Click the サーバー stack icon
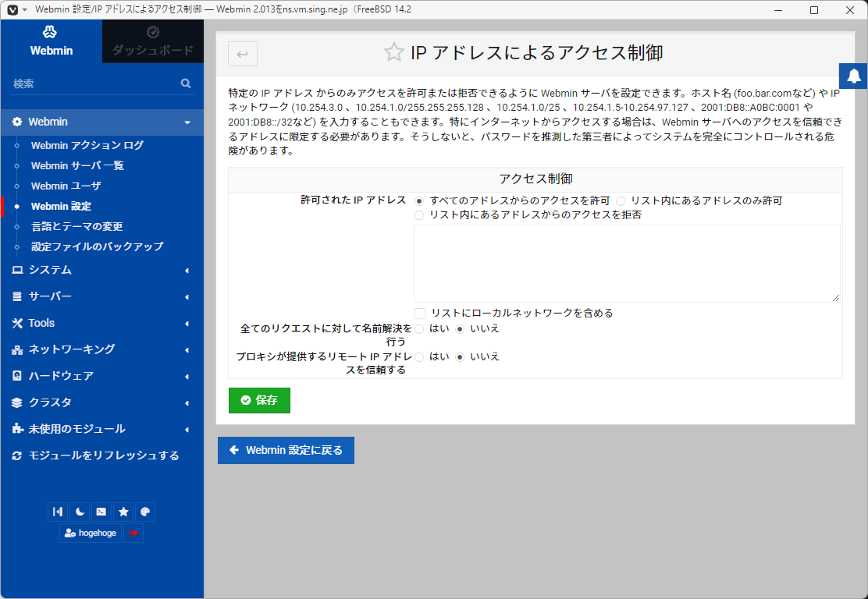This screenshot has width=868, height=599. point(17,296)
